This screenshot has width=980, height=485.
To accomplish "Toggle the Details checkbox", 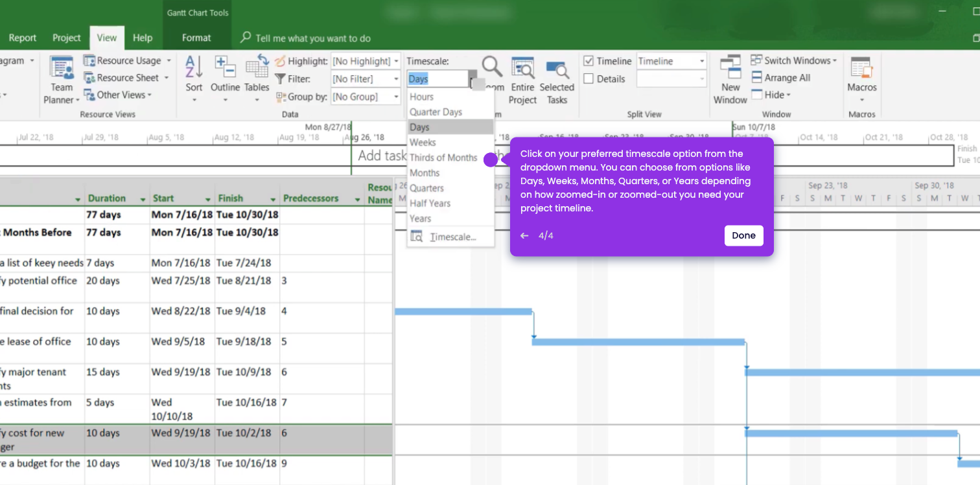I will tap(589, 79).
